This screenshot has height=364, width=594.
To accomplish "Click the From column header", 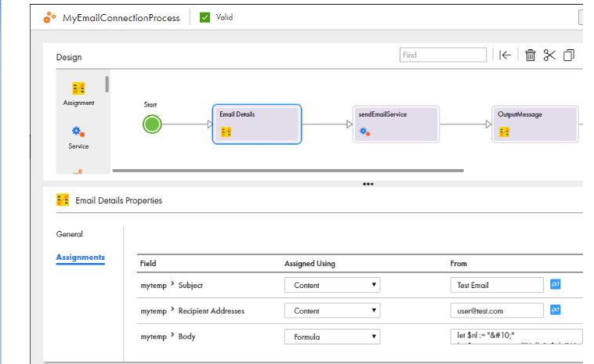I will click(458, 263).
